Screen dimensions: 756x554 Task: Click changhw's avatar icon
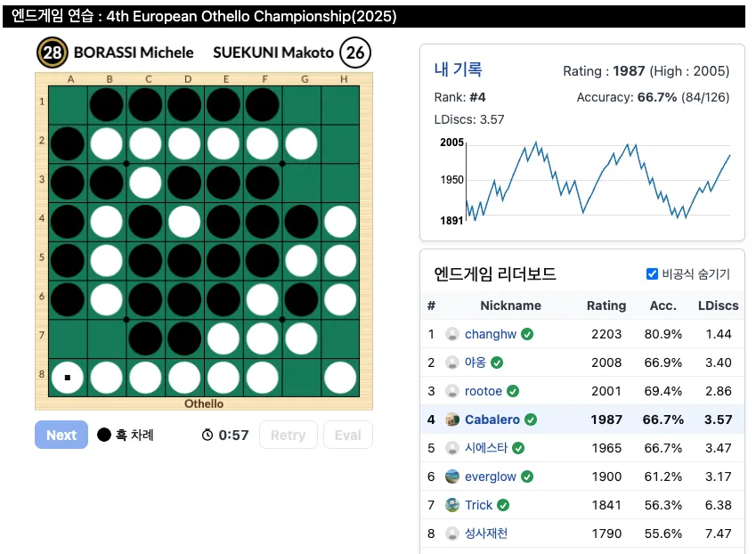(451, 334)
